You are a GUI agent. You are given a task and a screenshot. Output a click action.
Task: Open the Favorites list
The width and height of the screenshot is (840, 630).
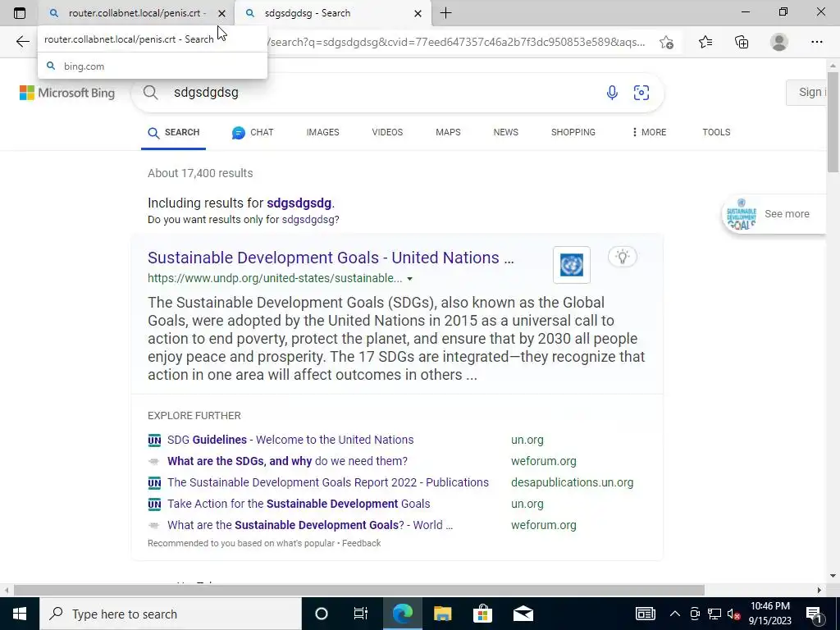pos(705,42)
